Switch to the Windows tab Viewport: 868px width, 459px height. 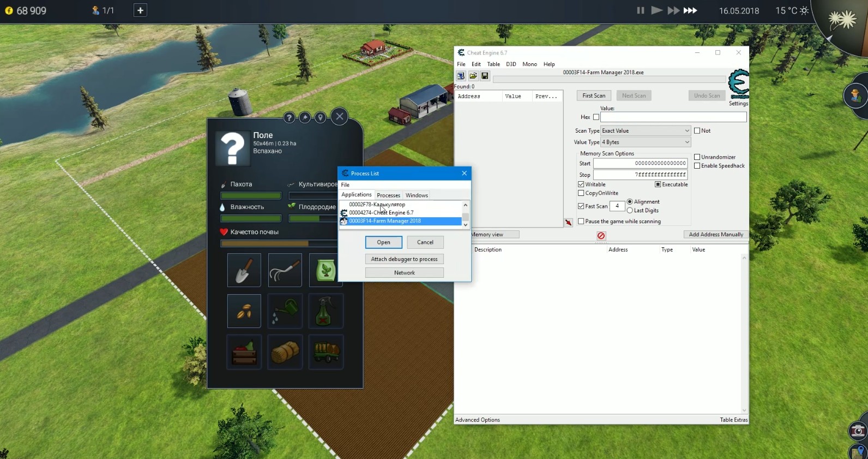(x=417, y=195)
